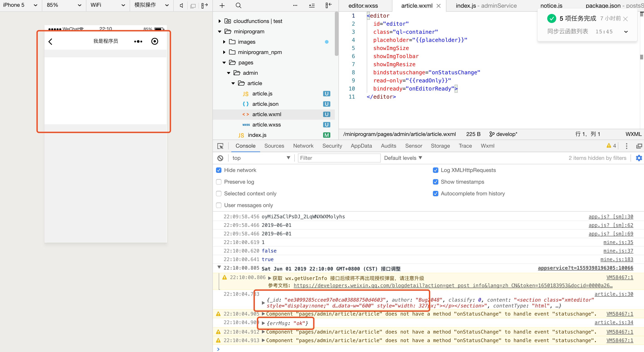Hide the file tree panel icon
The image size is (644, 352).
click(x=329, y=5)
